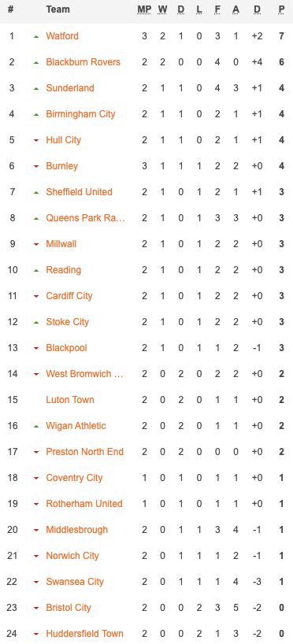
Task: Click the green up arrow beside Wigan Athletic
Action: [36, 427]
